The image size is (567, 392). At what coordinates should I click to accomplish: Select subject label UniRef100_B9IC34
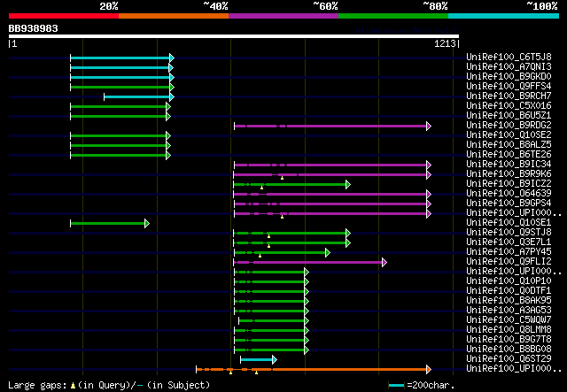[509, 164]
